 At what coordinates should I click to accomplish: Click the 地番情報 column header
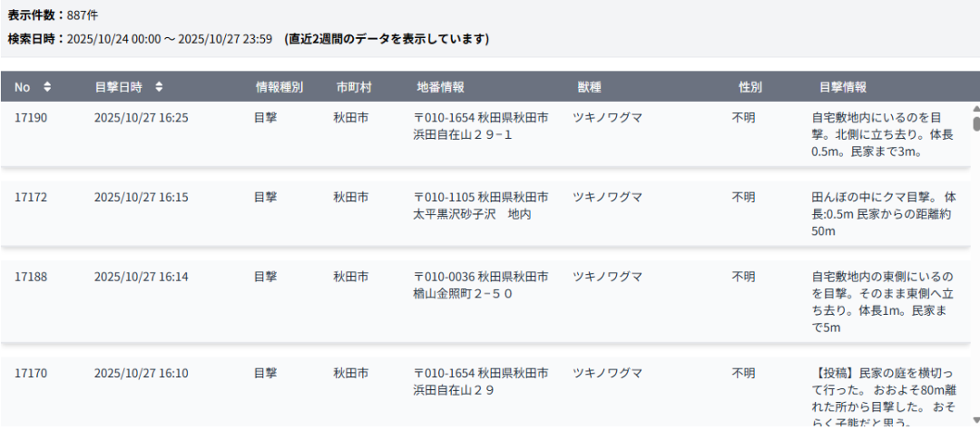coord(441,87)
